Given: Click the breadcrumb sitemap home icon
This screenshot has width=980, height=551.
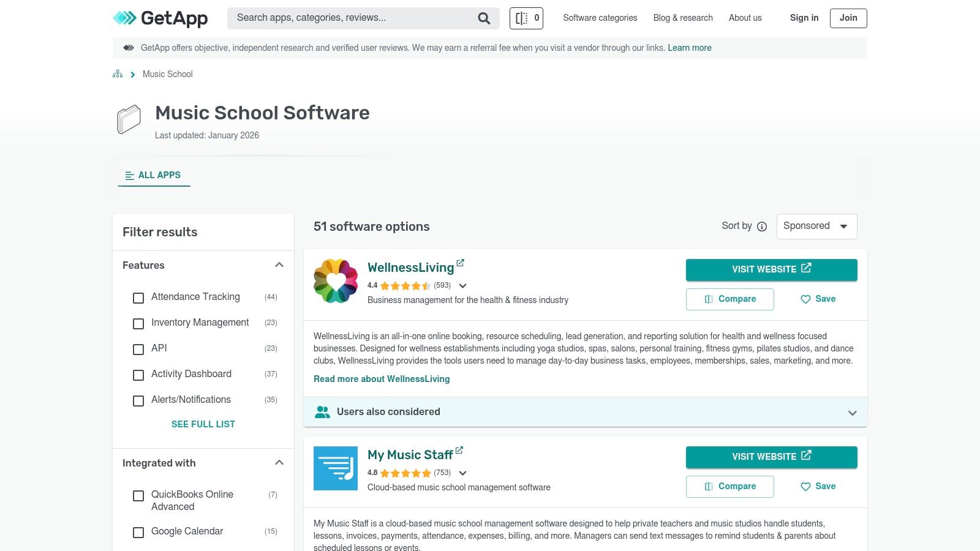Looking at the screenshot, I should 118,74.
